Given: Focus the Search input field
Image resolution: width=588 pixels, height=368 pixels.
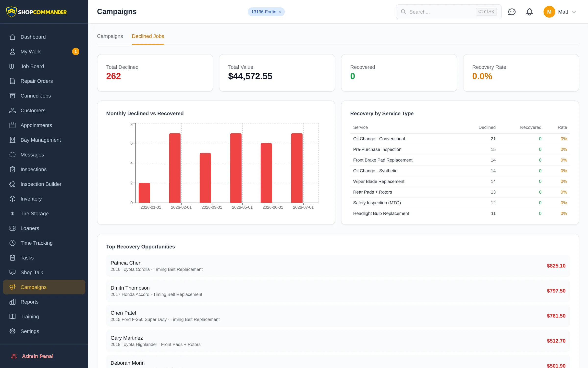Looking at the screenshot, I should point(449,12).
